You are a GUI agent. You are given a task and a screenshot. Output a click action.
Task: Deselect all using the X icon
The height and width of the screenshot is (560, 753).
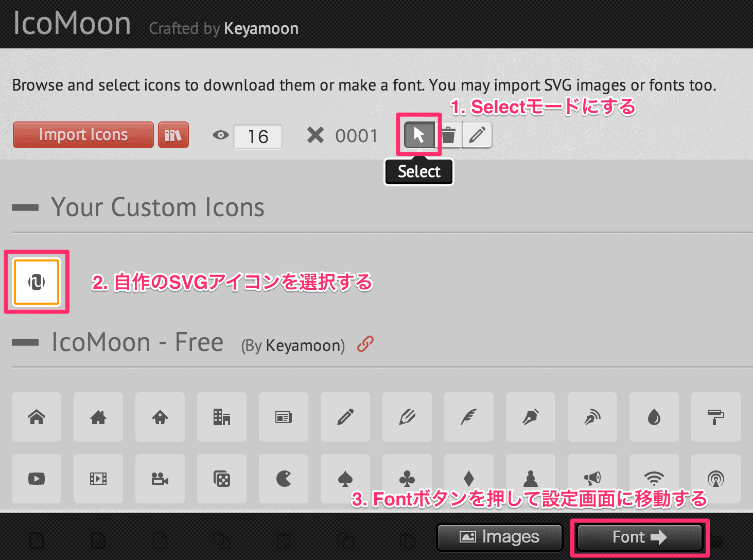(315, 135)
